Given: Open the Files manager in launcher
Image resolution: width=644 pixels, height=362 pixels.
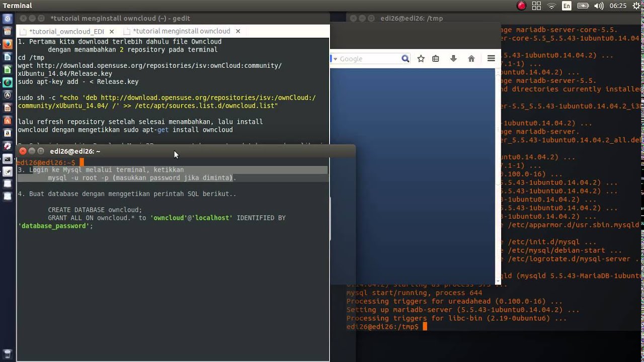Looking at the screenshot, I should click(x=7, y=31).
